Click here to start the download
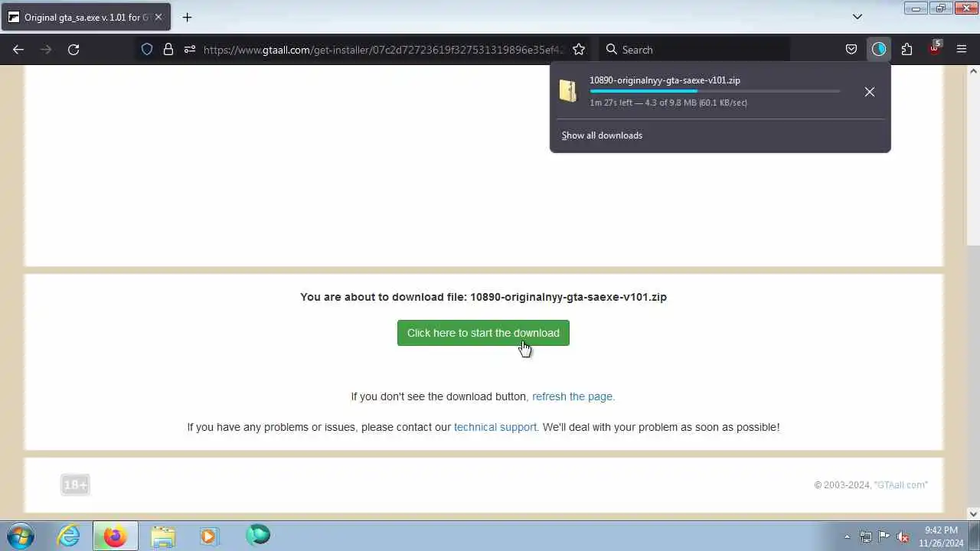Screen dimensions: 980x551 click(x=483, y=333)
